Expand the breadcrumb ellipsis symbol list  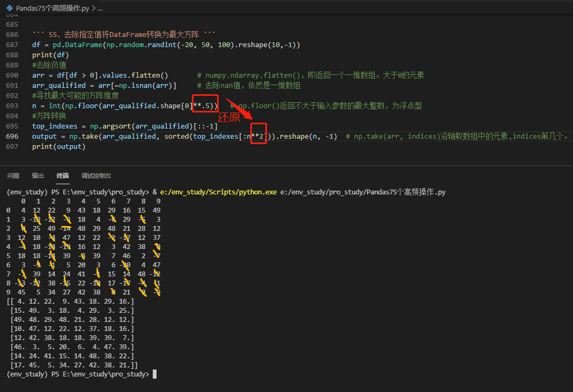pos(100,8)
